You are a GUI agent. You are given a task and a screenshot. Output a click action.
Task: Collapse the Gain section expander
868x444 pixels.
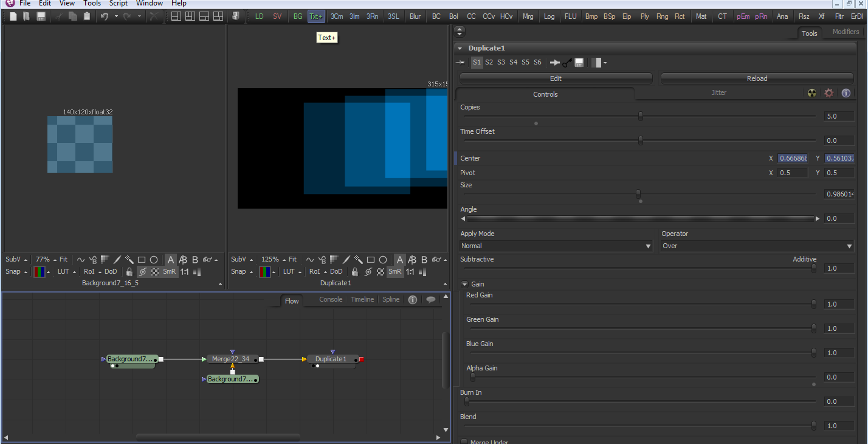[x=464, y=284]
